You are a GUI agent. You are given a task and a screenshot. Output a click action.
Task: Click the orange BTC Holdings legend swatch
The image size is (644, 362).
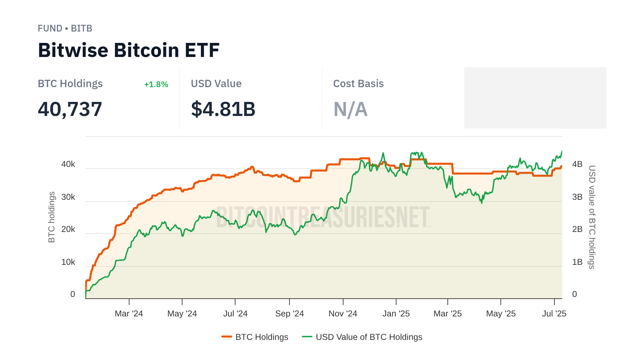227,337
